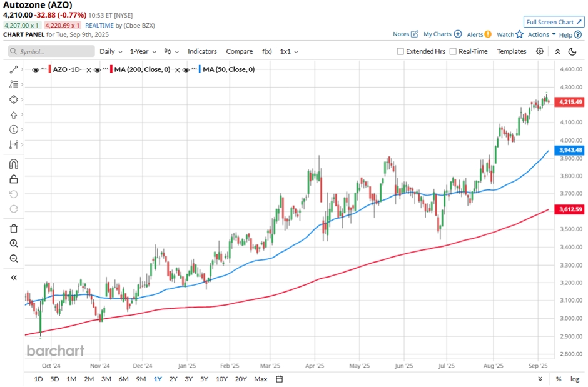Add AZO to watchlist star
The image size is (588, 387).
[519, 34]
